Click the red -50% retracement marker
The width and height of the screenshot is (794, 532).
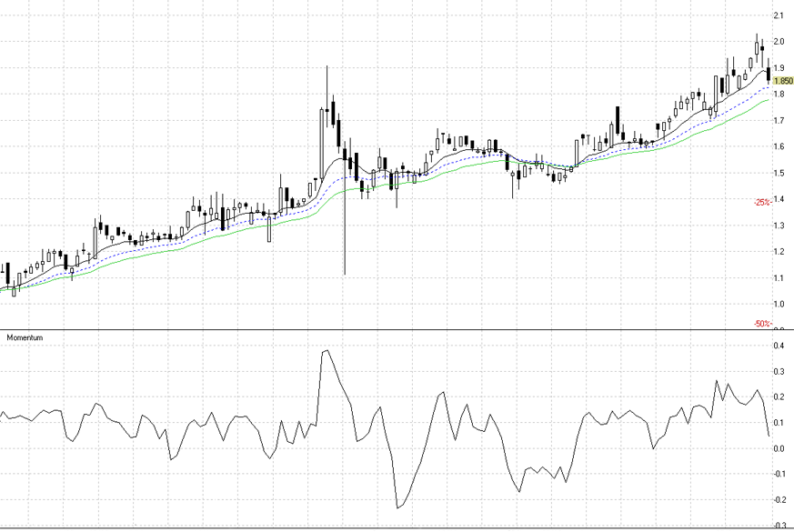[x=761, y=324]
